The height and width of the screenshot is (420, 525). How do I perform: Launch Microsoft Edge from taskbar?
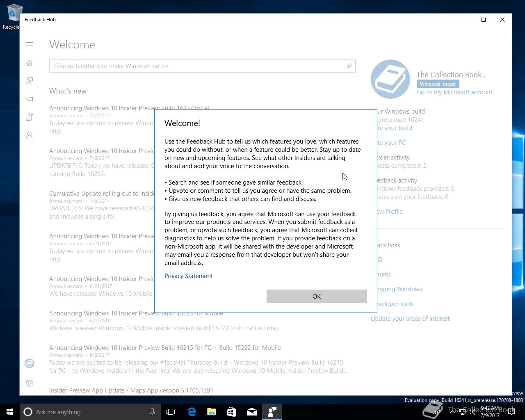pos(192,412)
